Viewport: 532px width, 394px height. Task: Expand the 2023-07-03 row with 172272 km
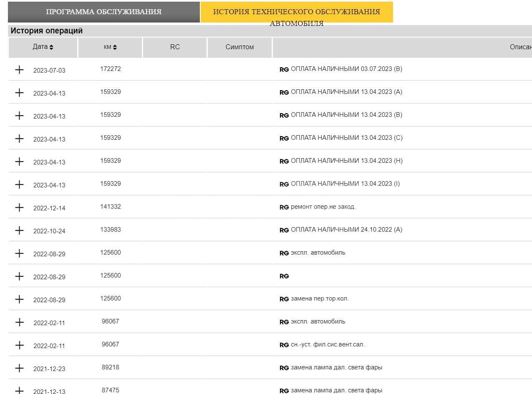19,70
